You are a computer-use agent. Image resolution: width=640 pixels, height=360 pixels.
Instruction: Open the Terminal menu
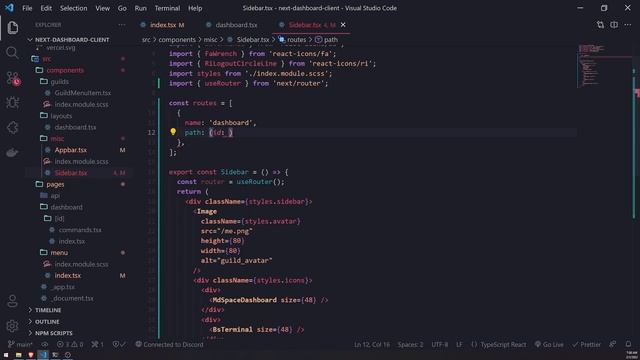[x=167, y=8]
